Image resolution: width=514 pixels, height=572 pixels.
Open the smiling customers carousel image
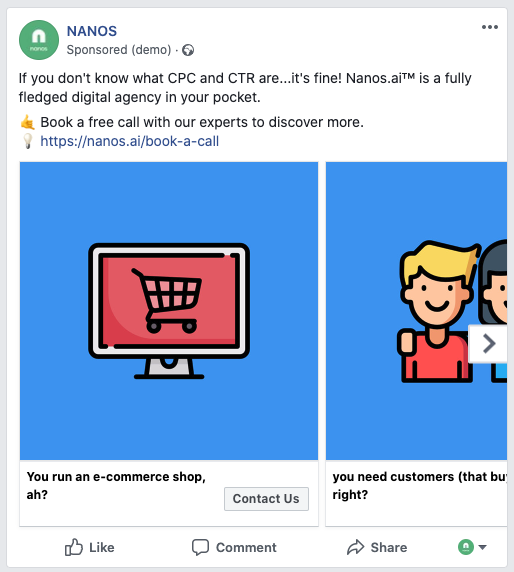coord(416,311)
